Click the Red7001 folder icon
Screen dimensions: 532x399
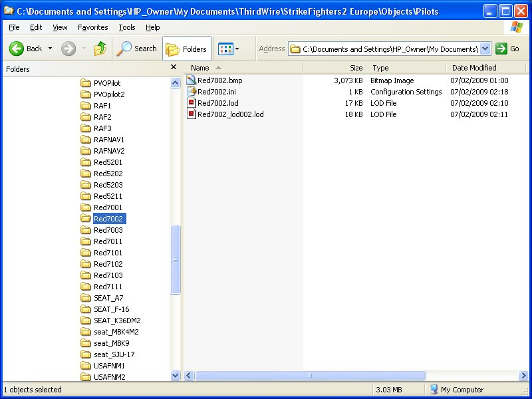tap(86, 207)
